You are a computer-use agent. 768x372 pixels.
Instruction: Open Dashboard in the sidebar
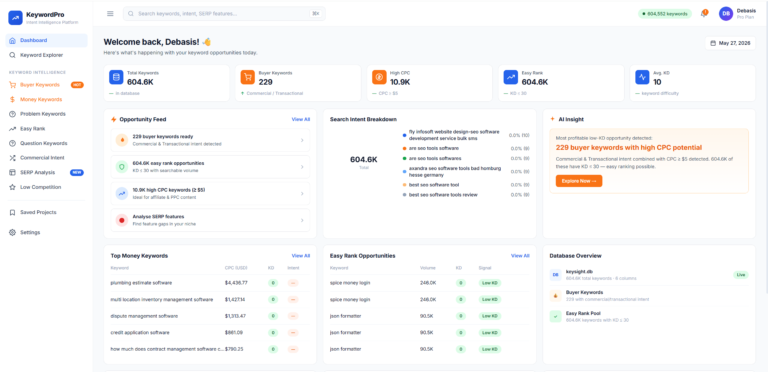47,40
